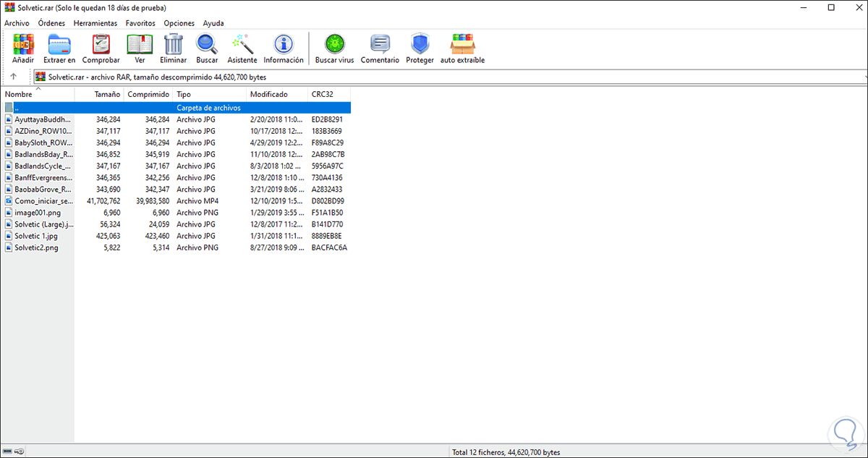
Task: Run the Comprobar archive test icon
Action: coord(101,45)
